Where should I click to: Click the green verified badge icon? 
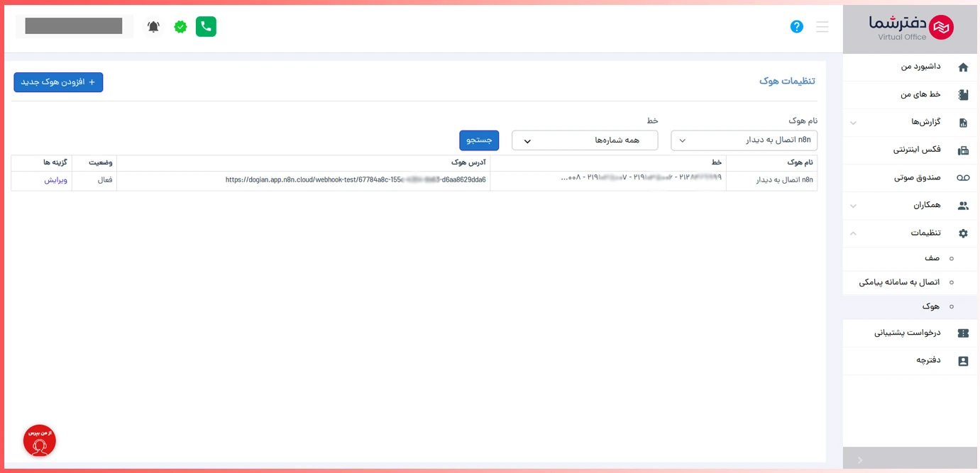click(x=181, y=27)
